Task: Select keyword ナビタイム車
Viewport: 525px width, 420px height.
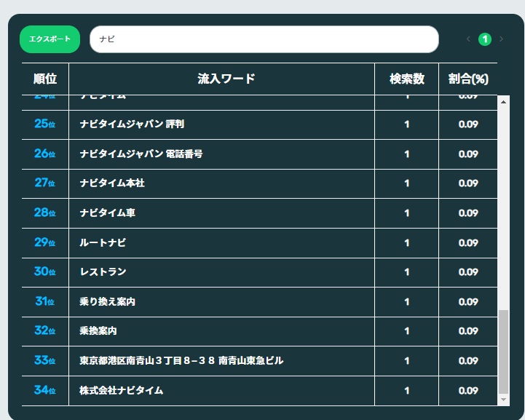Action: click(x=108, y=213)
